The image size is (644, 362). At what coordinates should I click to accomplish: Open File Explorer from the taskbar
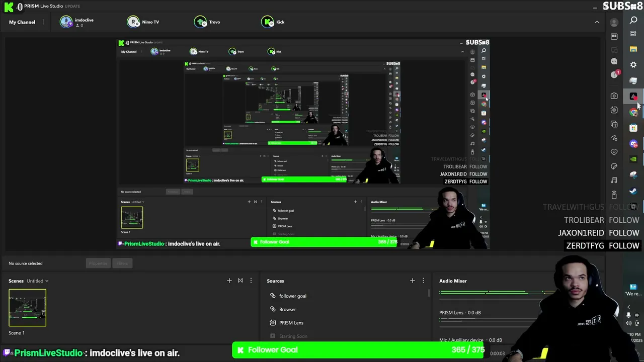click(x=633, y=49)
